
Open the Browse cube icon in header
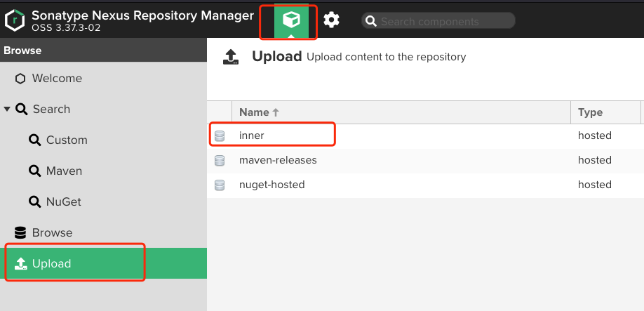(x=290, y=20)
